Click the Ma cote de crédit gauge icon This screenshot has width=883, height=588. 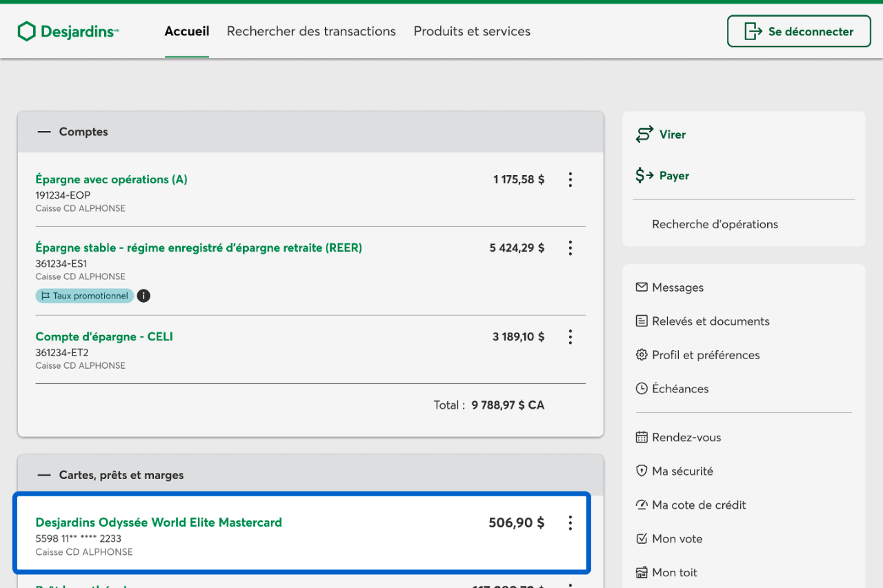coord(642,505)
